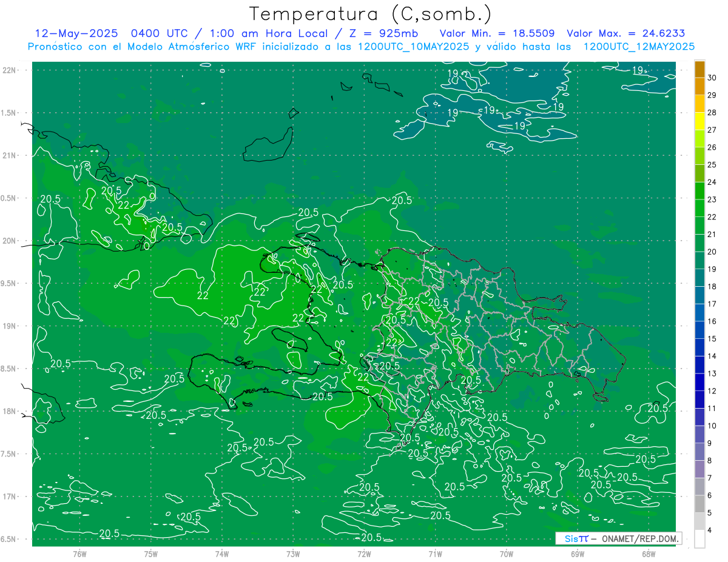Click the '17N' latitude axis label
The width and height of the screenshot is (728, 562).
click(8, 497)
